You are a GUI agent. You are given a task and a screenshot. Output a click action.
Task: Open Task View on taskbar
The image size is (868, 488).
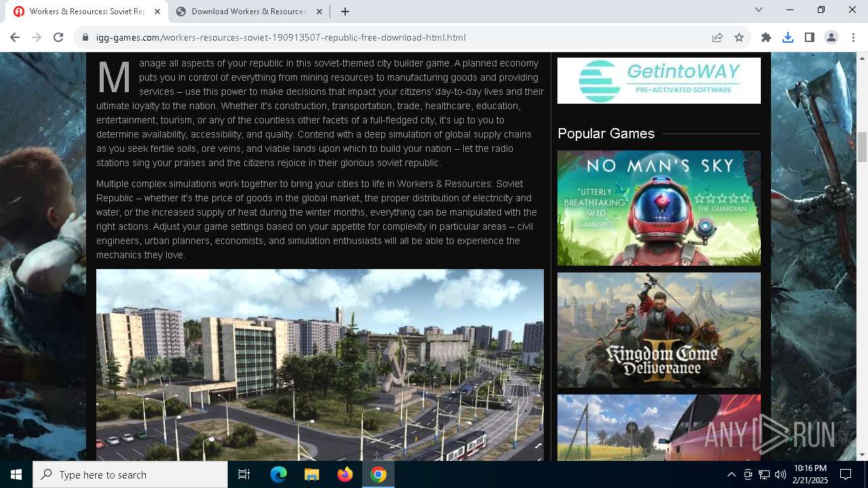(244, 474)
